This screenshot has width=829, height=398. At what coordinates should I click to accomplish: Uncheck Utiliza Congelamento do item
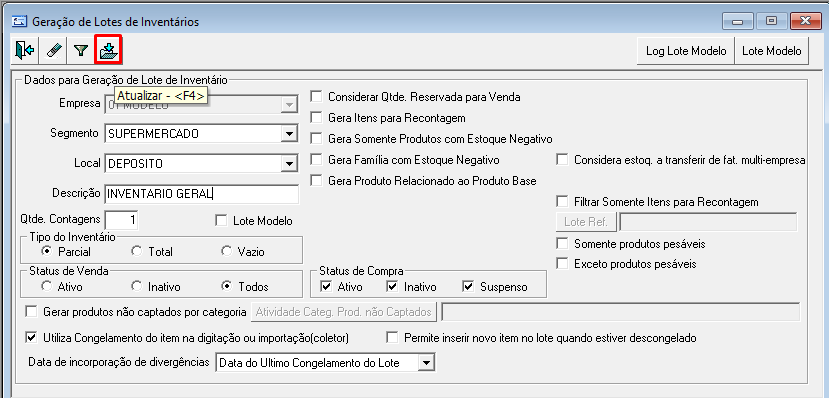pos(31,337)
